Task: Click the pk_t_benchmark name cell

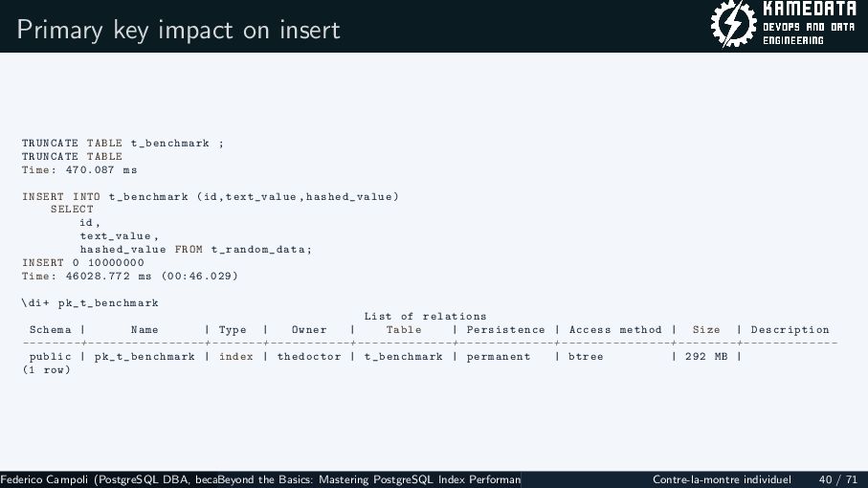Action: pos(145,357)
